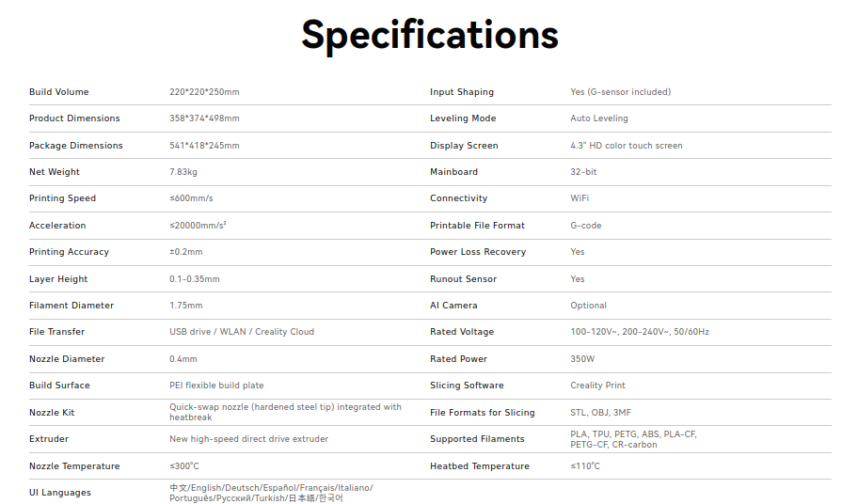Click the PEI flexible build plate value
Image resolution: width=842 pixels, height=504 pixels.
216,386
